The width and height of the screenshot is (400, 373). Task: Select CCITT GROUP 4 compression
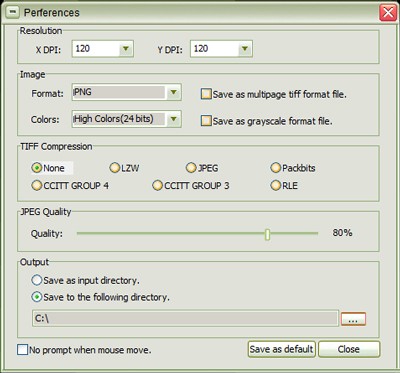37,186
